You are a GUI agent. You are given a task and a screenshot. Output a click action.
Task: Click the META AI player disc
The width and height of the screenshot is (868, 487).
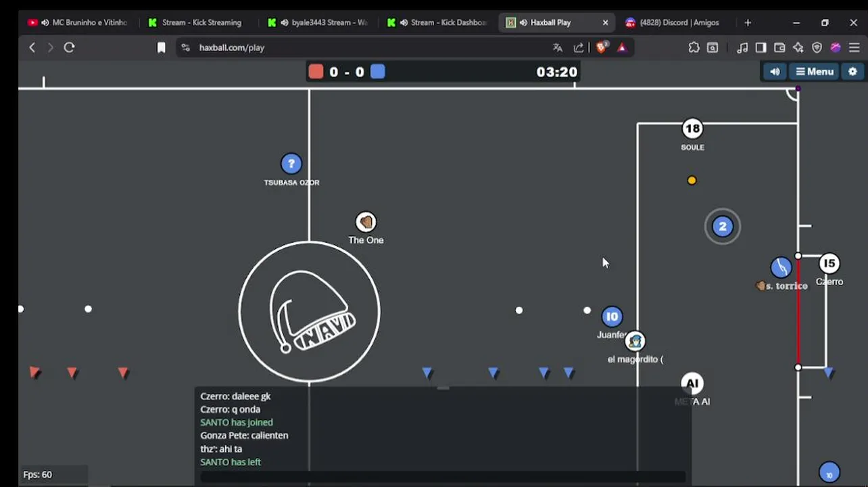tap(692, 384)
